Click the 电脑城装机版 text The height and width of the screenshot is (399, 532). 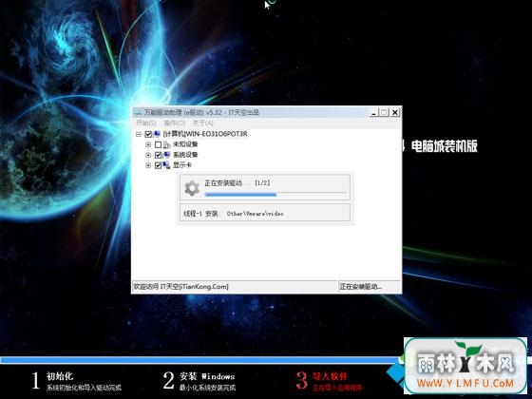(445, 146)
